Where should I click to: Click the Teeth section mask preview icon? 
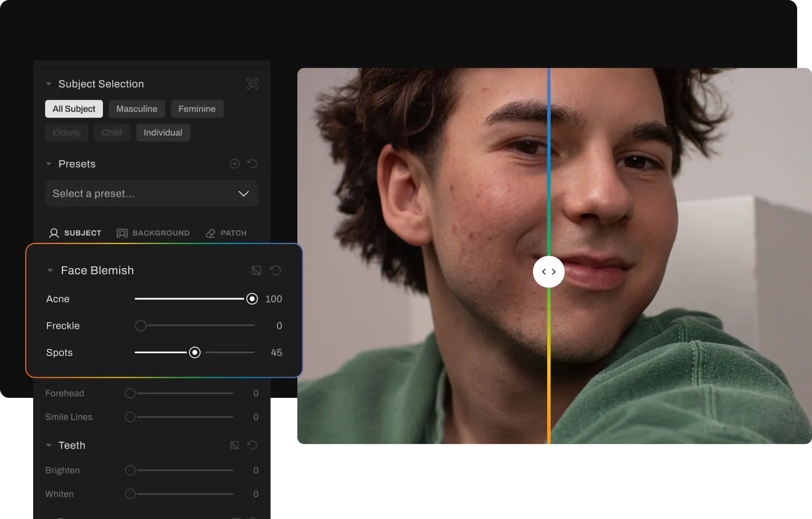[234, 445]
